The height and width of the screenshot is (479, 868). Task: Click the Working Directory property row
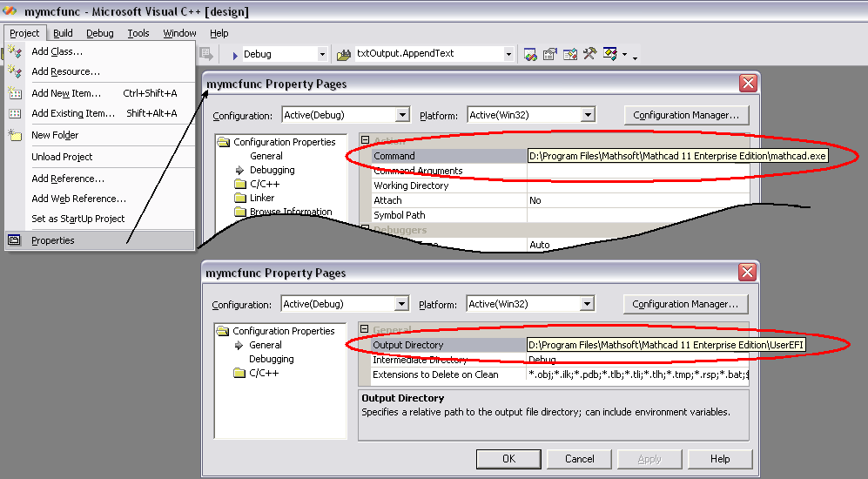560,186
